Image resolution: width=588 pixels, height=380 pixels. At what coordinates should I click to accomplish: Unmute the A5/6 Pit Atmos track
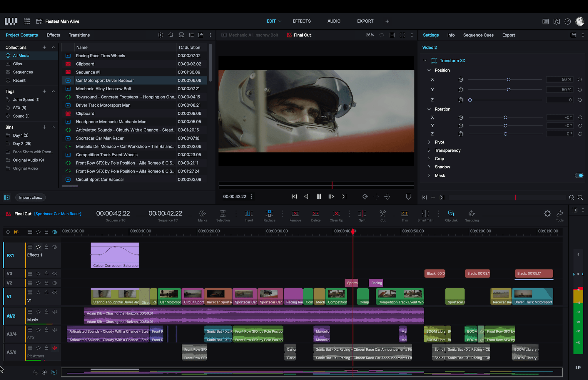point(55,348)
